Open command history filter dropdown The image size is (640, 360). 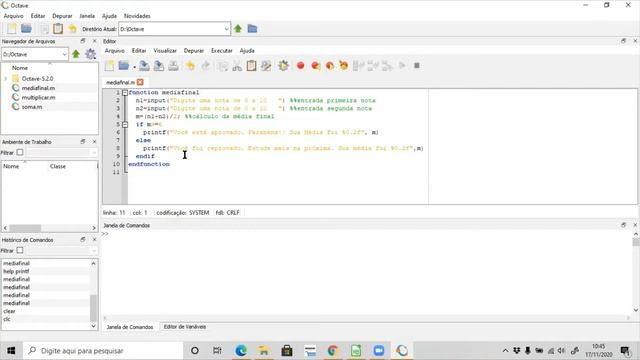93,250
